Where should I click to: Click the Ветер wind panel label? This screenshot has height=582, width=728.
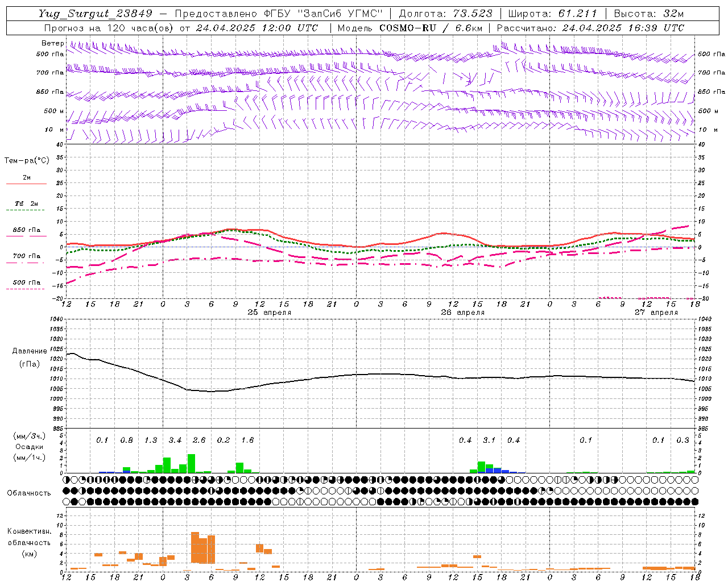[x=52, y=43]
